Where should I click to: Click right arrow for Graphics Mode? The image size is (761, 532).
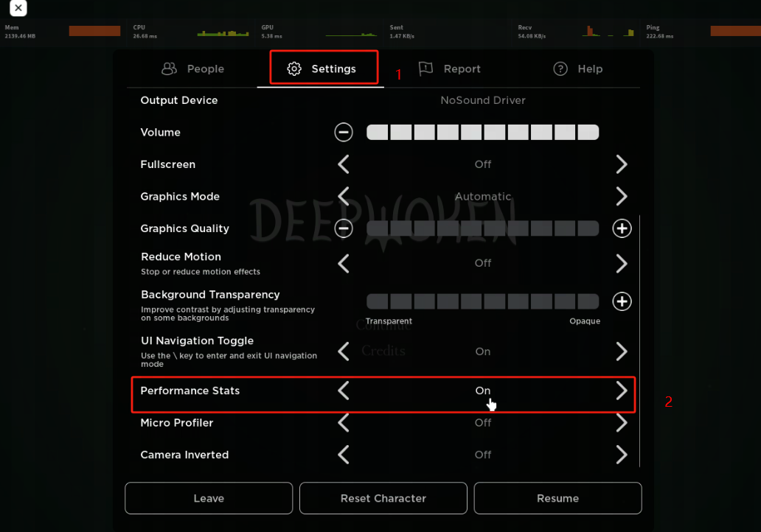(622, 197)
